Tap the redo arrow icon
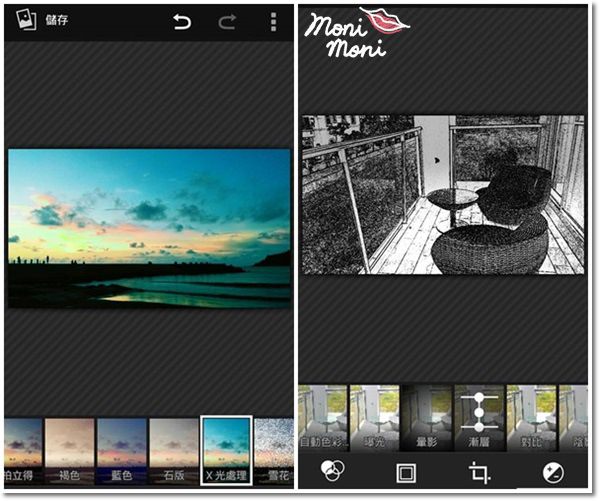The image size is (600, 501). click(227, 22)
